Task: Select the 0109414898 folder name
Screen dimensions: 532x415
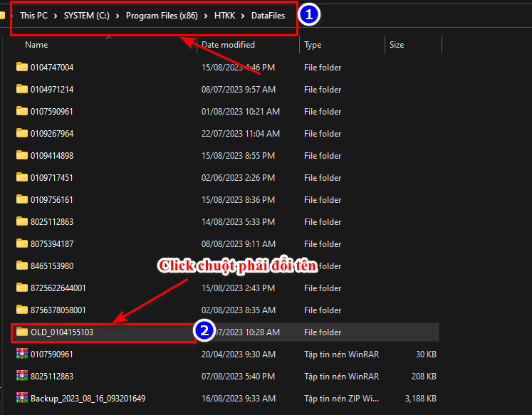Action: pos(52,156)
